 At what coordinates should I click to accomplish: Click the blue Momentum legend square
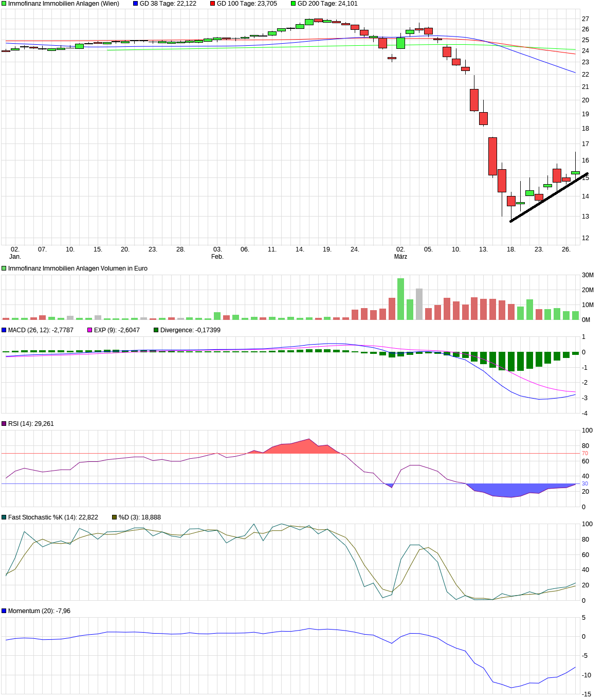click(4, 611)
